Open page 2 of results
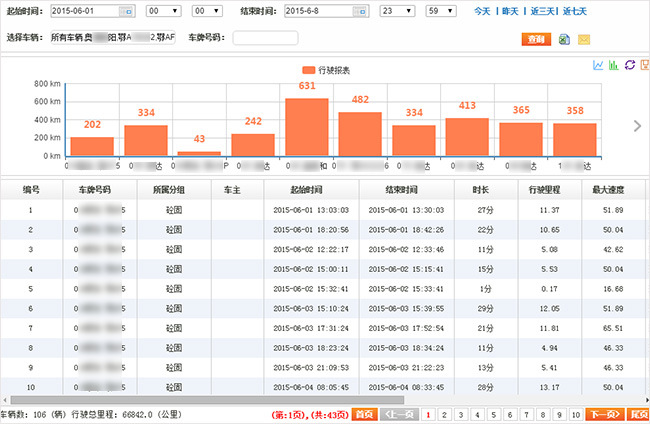Screen dimensions: 650x424 click(444, 415)
